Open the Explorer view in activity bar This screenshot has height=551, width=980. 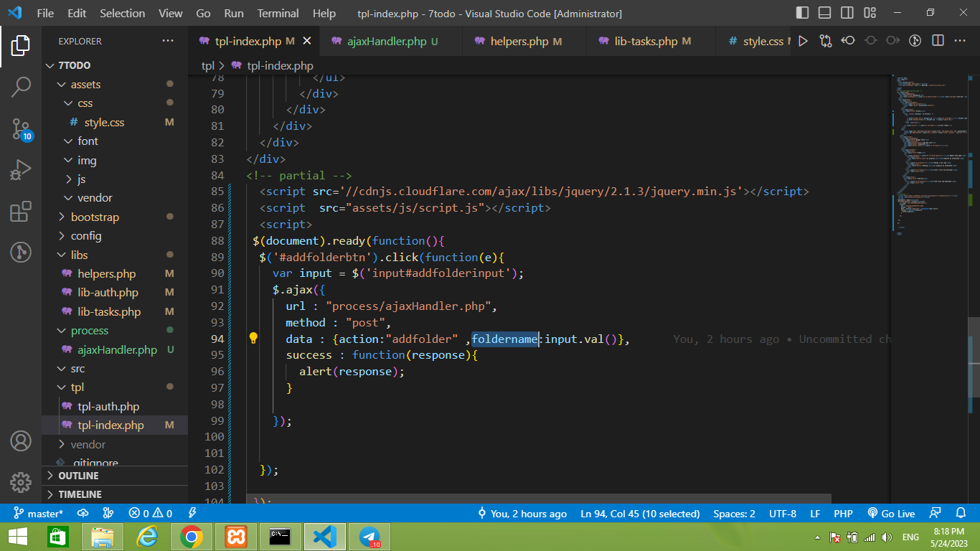[x=21, y=46]
